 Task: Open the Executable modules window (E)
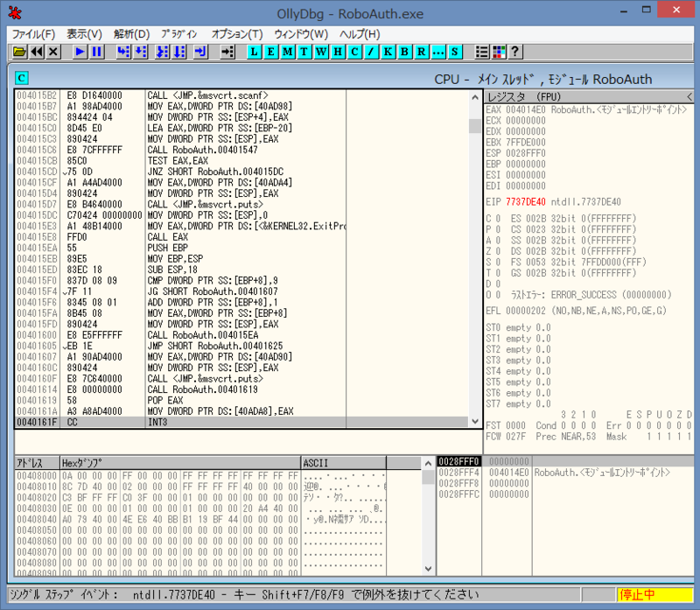pyautogui.click(x=271, y=52)
